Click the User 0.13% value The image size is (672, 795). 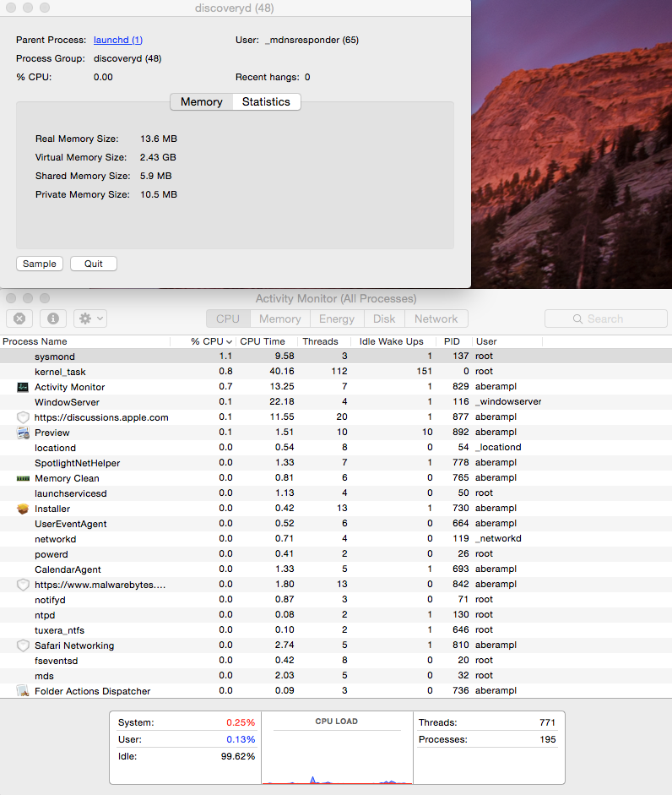point(241,740)
